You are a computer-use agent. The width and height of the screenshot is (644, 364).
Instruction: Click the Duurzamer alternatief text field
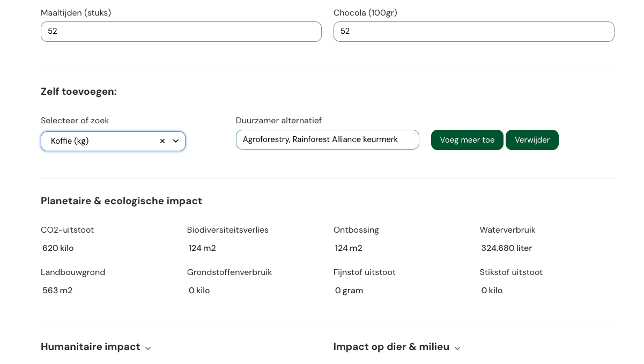pos(327,140)
